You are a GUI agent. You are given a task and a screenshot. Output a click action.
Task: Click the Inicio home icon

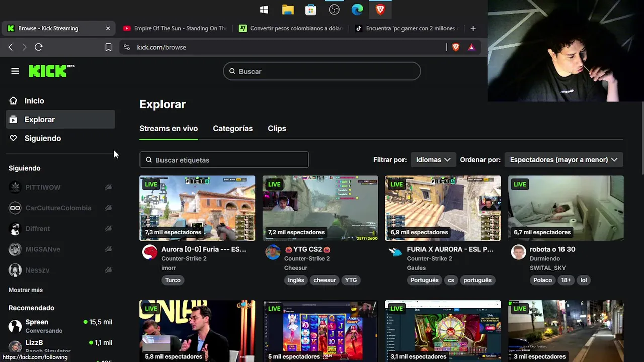point(13,101)
